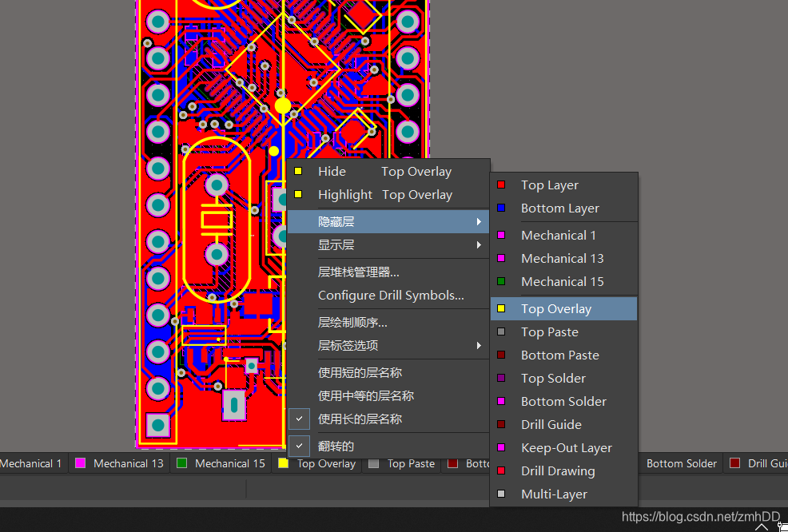Enable 使用短的层名称 option
The width and height of the screenshot is (788, 532).
360,372
